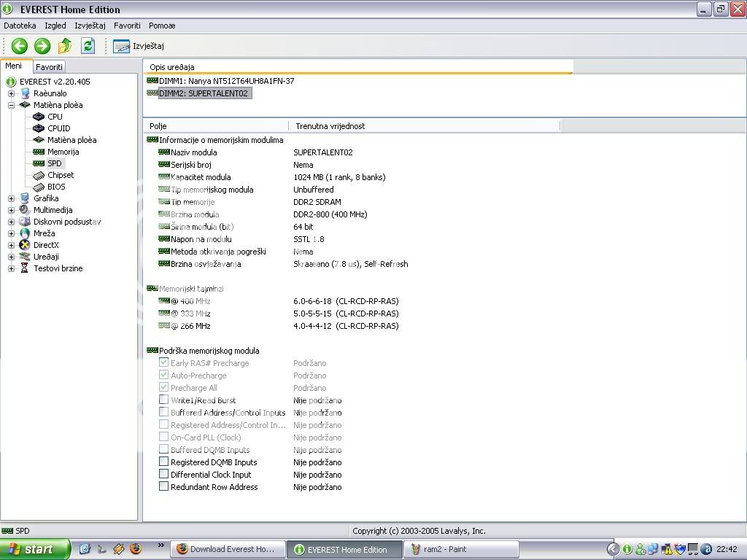Click the Raèunalo computer icon
747x560 pixels.
point(24,93)
